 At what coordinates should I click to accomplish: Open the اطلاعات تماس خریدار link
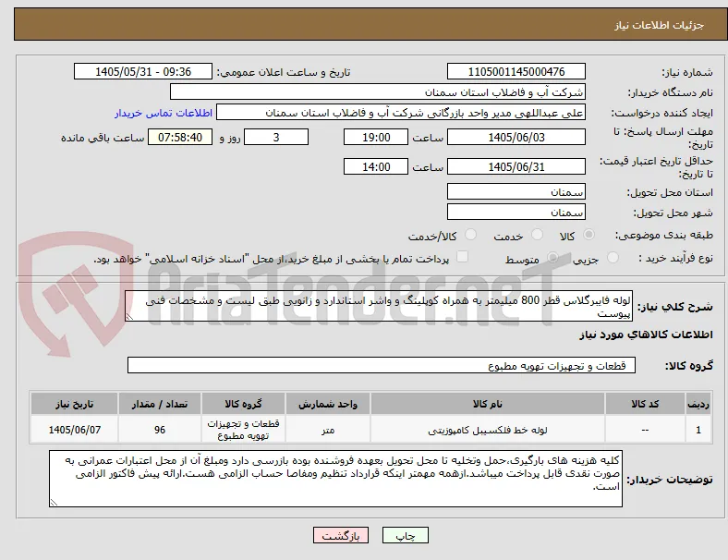click(164, 113)
